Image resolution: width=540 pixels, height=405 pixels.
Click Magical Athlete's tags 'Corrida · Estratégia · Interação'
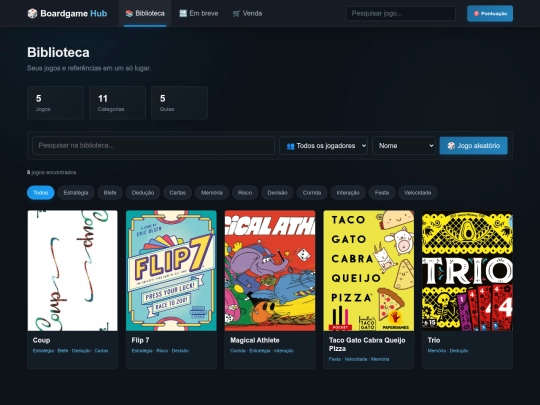pyautogui.click(x=262, y=351)
